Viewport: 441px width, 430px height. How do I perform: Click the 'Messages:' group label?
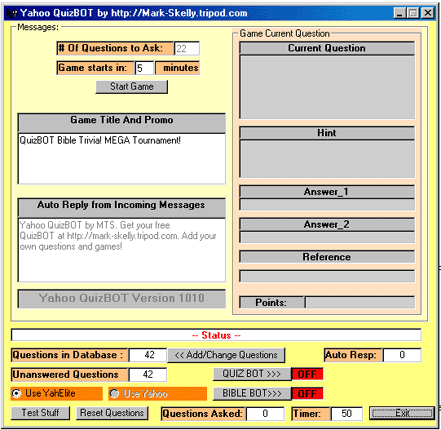click(x=38, y=27)
